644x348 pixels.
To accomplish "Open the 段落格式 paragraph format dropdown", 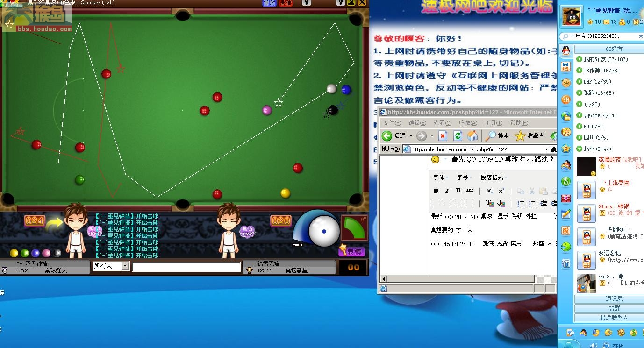I will [x=494, y=178].
